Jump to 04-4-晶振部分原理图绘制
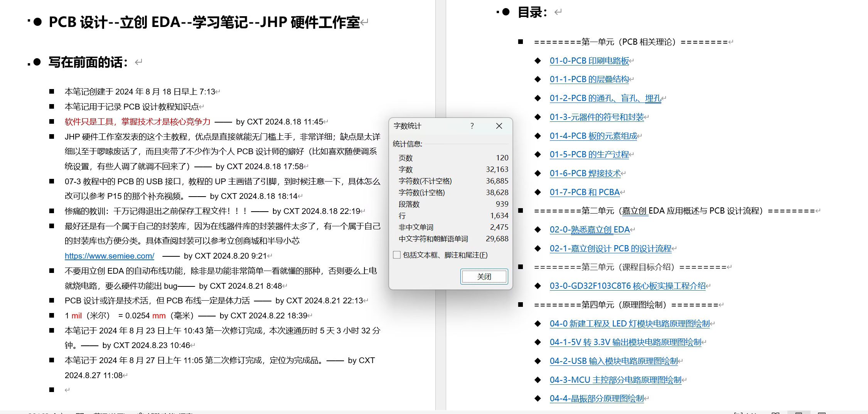 [x=597, y=398]
